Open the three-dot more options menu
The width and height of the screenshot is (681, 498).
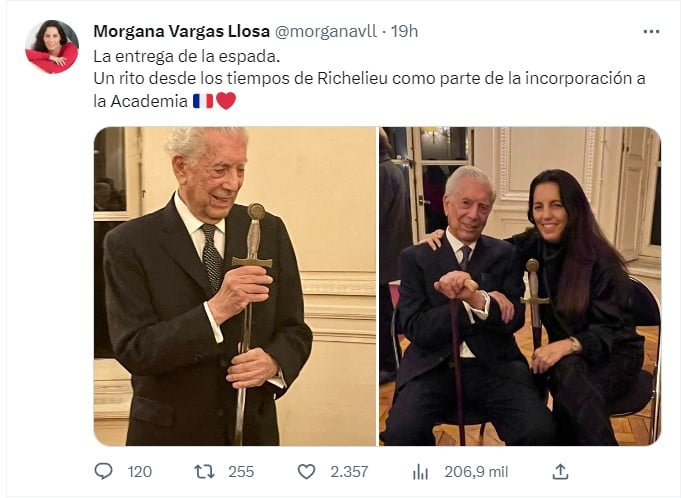(x=651, y=31)
